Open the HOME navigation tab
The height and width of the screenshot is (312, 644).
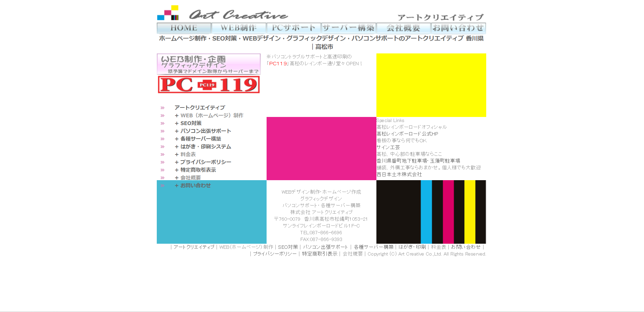(x=184, y=28)
